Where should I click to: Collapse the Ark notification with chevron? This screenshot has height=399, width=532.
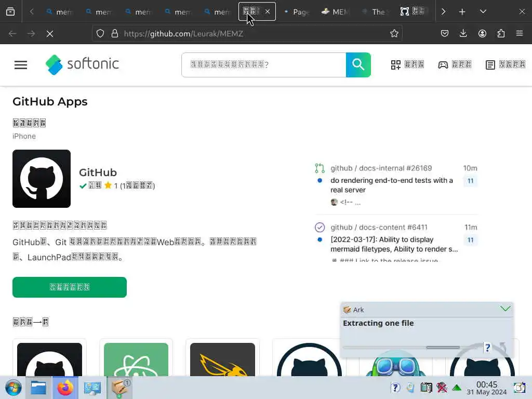(505, 309)
